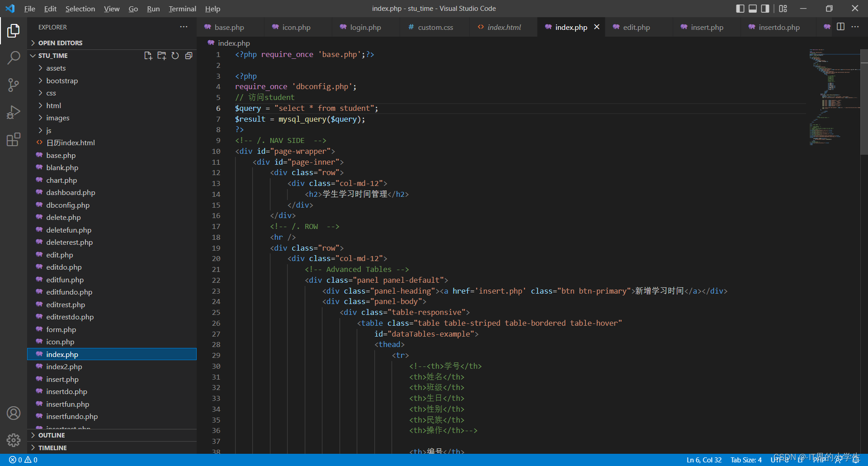868x466 pixels.
Task: Open the View menu
Action: point(112,9)
